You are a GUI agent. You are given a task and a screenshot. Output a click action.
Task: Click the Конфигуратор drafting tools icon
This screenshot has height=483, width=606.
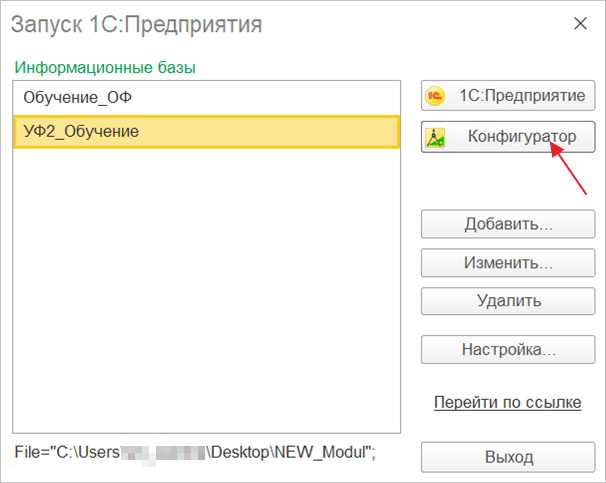436,138
